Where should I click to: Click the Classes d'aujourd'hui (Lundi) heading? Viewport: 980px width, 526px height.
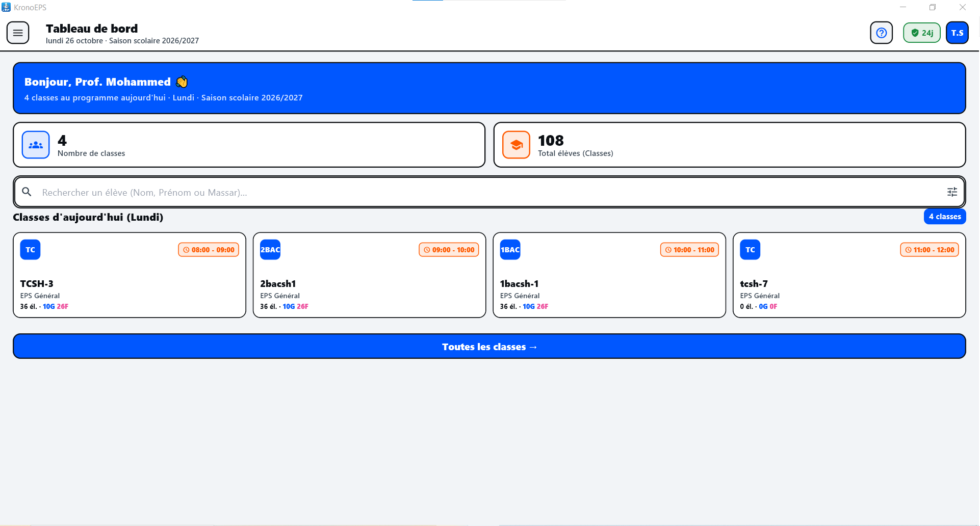[x=88, y=217]
